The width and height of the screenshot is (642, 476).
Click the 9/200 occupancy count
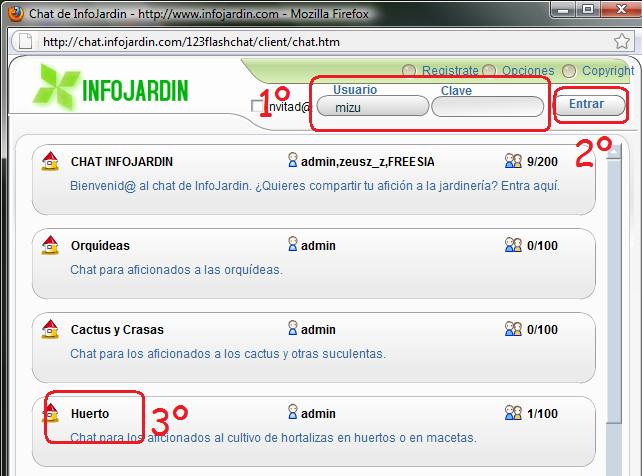tap(542, 162)
